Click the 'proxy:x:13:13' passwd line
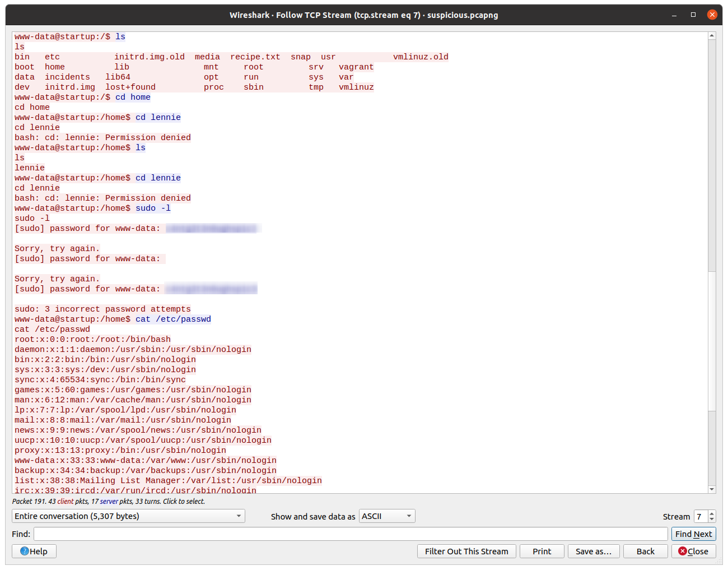This screenshot has width=728, height=570. coord(120,450)
